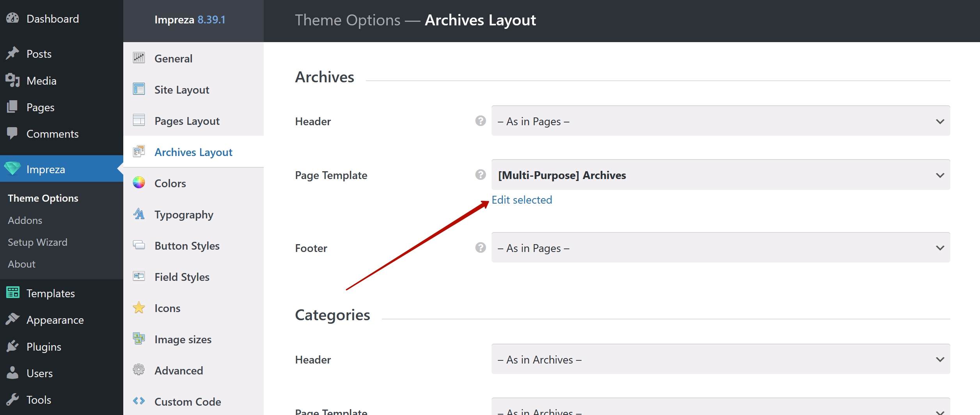Open the Media menu
Screen dimensions: 980x415
point(62,80)
